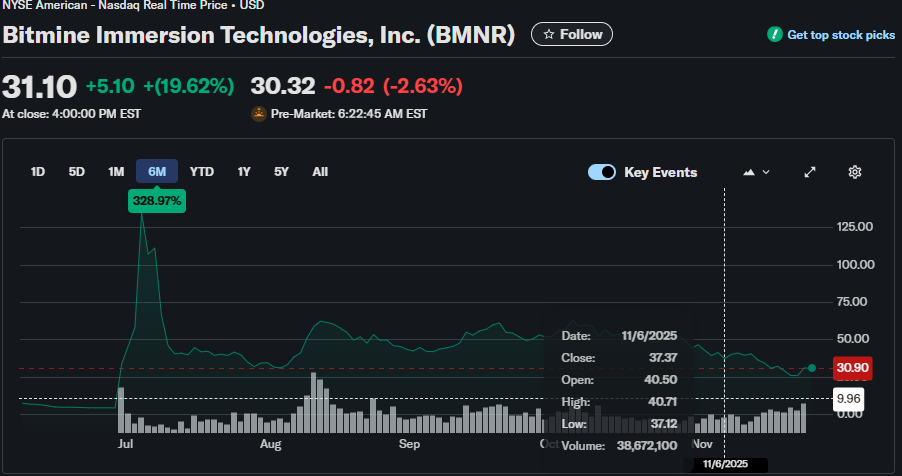Click the green current price dot on chart
This screenshot has width=902, height=476.
tap(812, 368)
